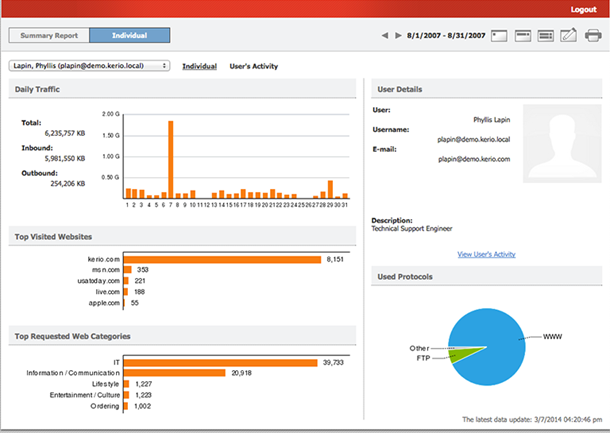Select the week period view icon
This screenshot has height=433, width=610.
[522, 36]
